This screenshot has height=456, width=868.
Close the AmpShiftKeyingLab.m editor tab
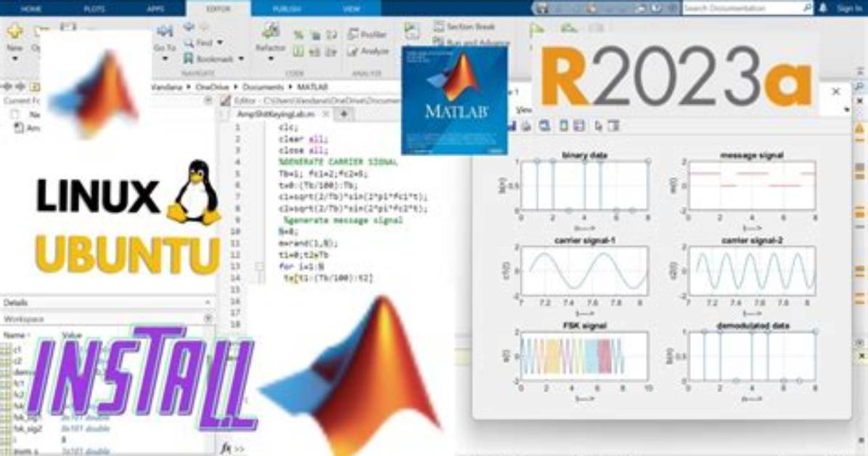click(326, 114)
